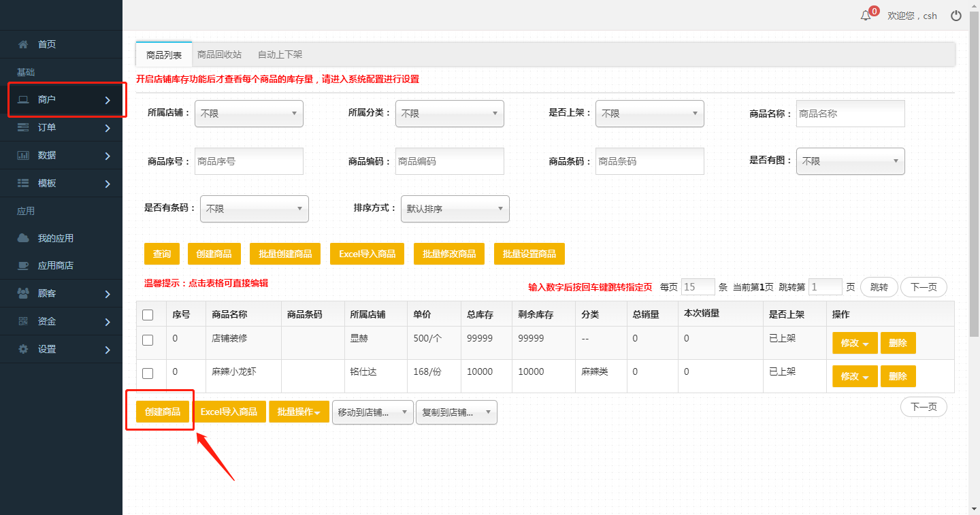This screenshot has width=980, height=515.
Task: Click the home icon beside 首页
Action: (23, 44)
